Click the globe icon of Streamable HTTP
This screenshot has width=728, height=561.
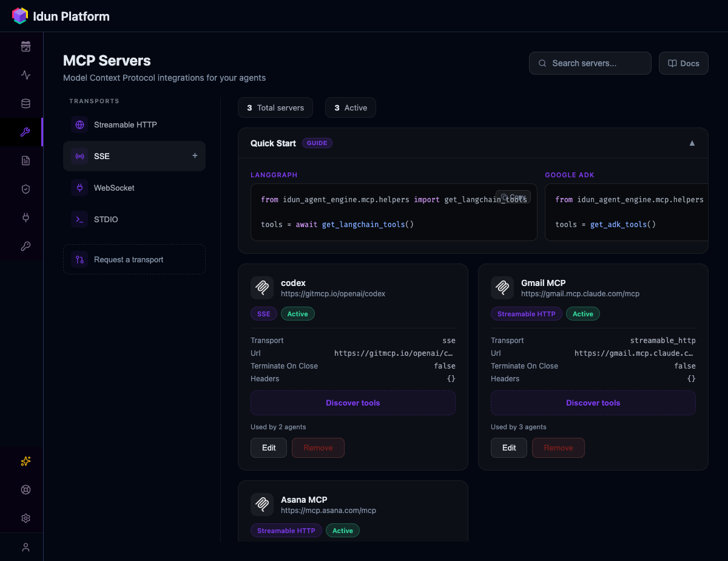[79, 124]
